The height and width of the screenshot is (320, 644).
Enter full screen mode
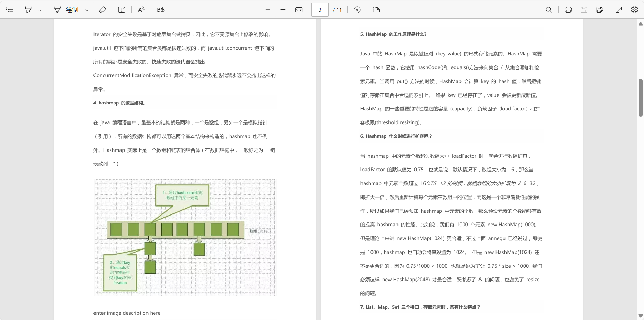[619, 10]
